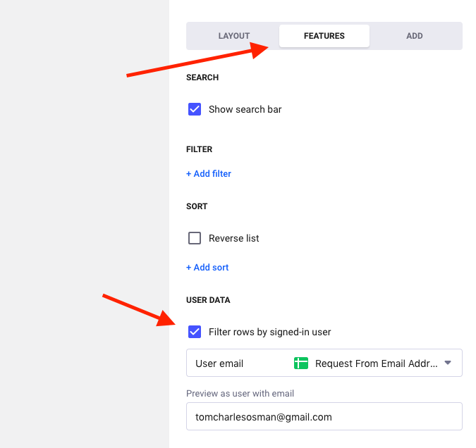Click the SORT section heading
Screen dimensions: 476x448
click(197, 206)
